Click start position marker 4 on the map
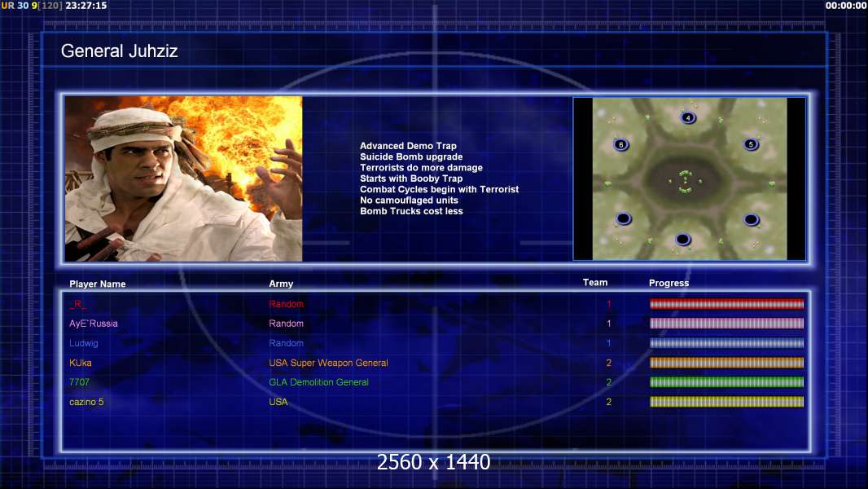868x489 pixels. [688, 117]
